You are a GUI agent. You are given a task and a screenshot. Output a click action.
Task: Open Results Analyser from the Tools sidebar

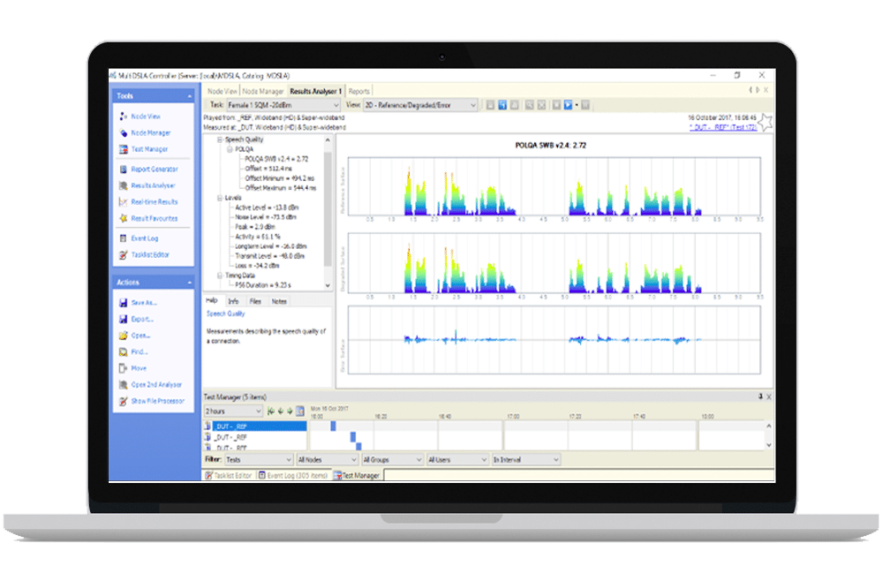pos(153,185)
